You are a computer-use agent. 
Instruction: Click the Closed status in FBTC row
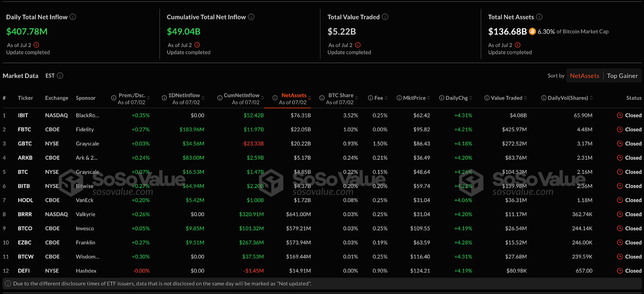[x=633, y=129]
